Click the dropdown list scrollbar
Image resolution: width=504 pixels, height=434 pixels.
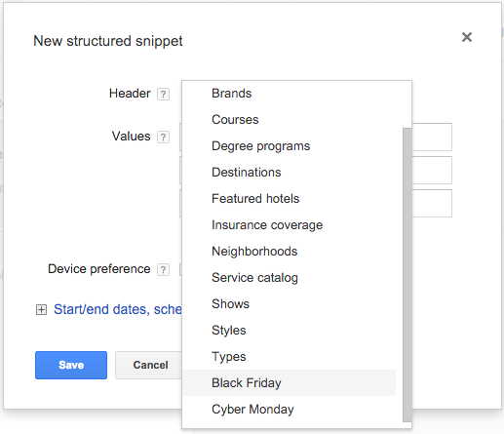coord(407,275)
